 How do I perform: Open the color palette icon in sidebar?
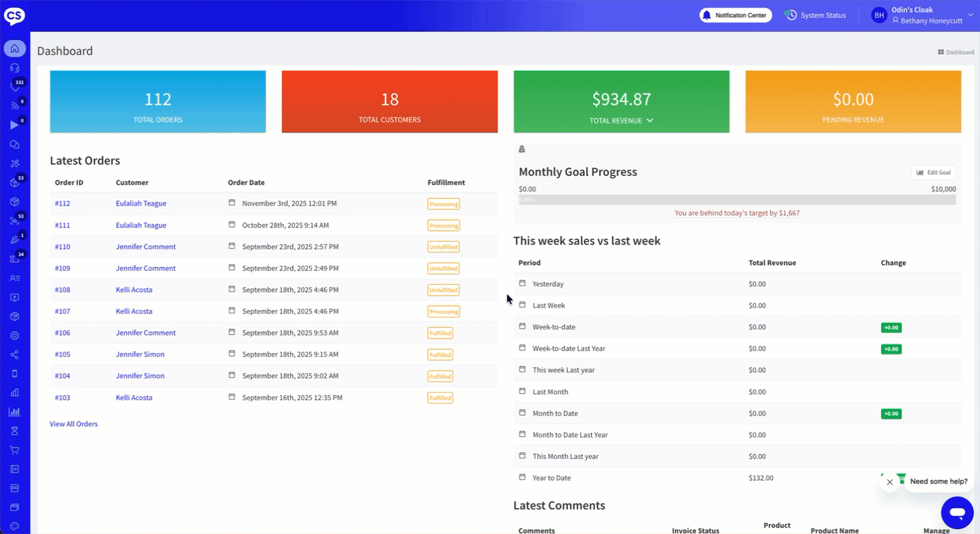pyautogui.click(x=14, y=526)
